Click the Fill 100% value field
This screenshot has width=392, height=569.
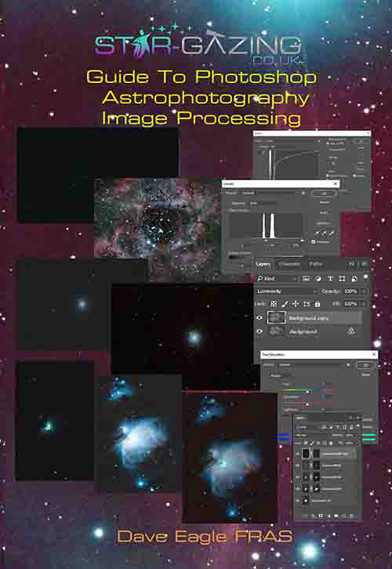tap(350, 304)
